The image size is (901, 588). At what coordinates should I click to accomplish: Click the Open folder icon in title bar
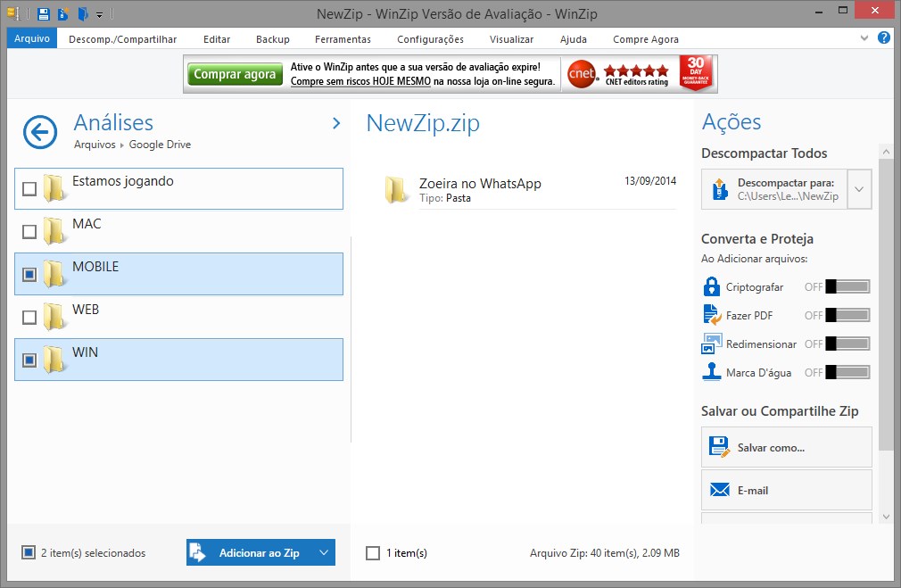click(83, 13)
